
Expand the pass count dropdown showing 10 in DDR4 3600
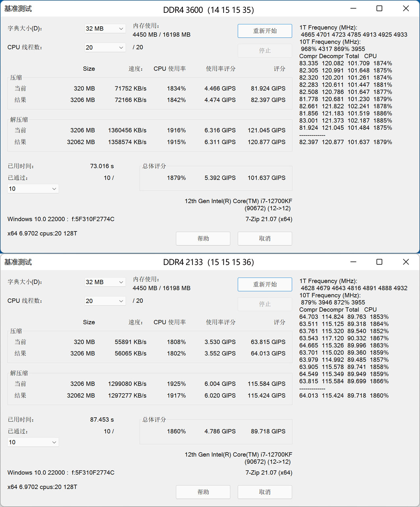[33, 188]
